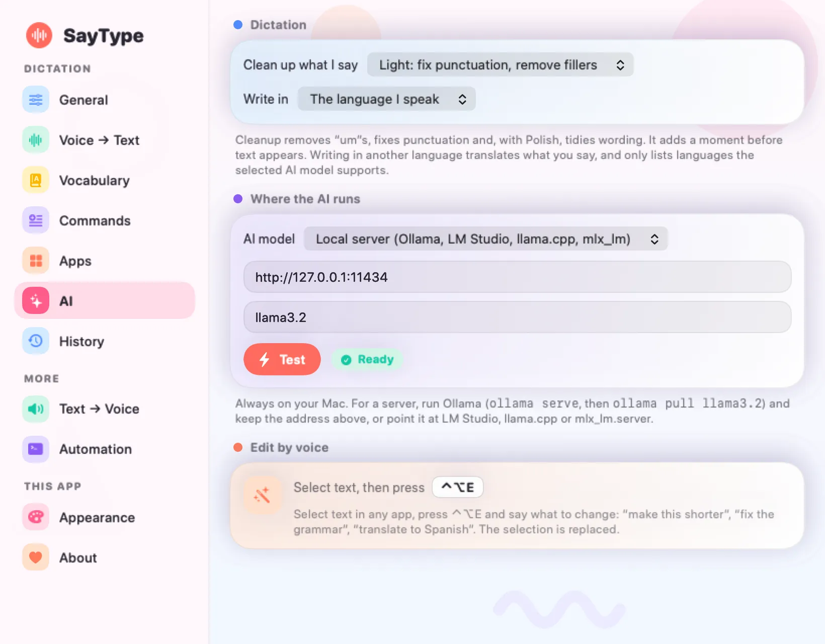Edit the llama3.2 model name field

(x=517, y=317)
